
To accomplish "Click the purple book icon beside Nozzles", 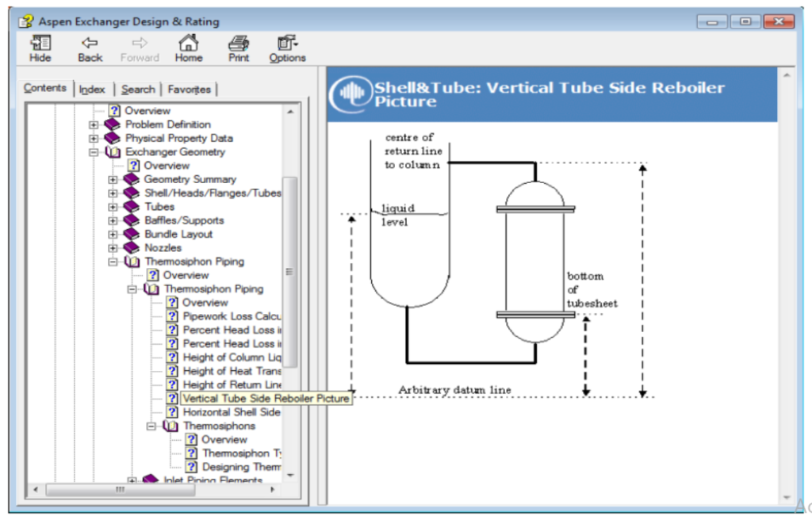I will tap(132, 248).
